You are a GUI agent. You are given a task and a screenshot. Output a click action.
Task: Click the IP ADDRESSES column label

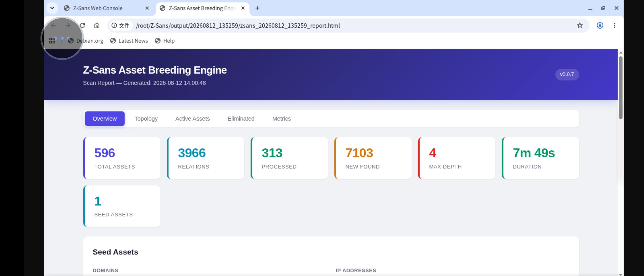pyautogui.click(x=356, y=270)
